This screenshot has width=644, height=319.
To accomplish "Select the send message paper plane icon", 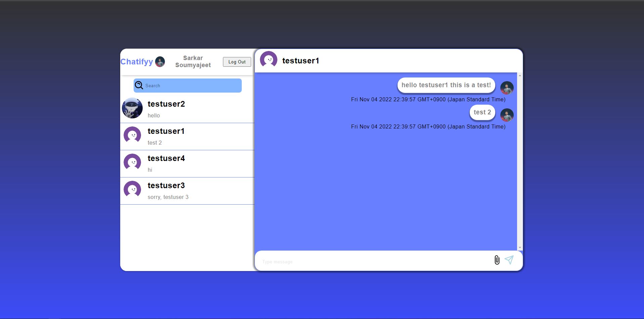I will point(509,260).
